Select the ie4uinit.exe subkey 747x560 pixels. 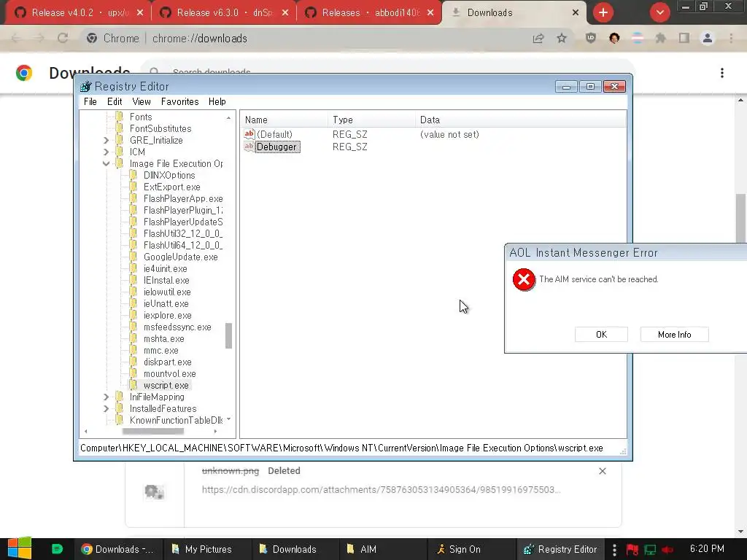point(166,268)
